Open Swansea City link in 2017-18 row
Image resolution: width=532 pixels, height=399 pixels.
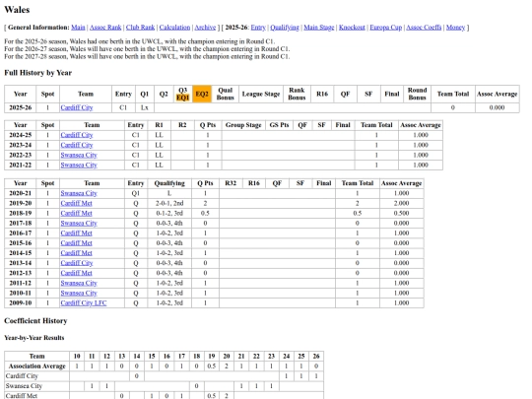tap(79, 224)
